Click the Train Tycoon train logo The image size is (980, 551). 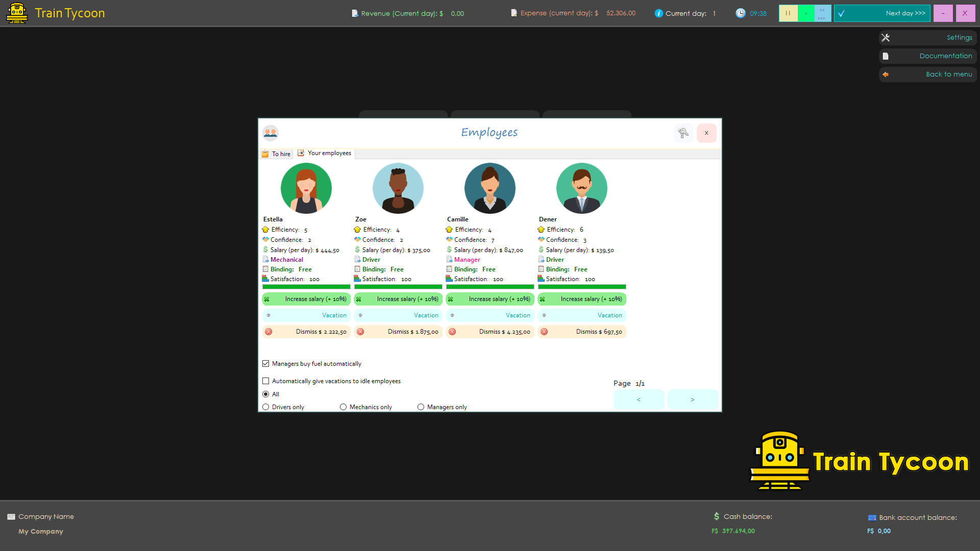pyautogui.click(x=17, y=13)
